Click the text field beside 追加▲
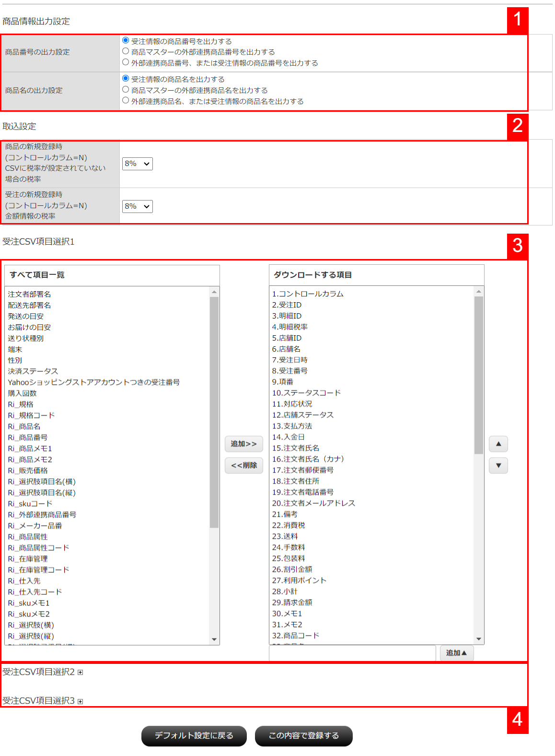The image size is (555, 756). [x=352, y=653]
